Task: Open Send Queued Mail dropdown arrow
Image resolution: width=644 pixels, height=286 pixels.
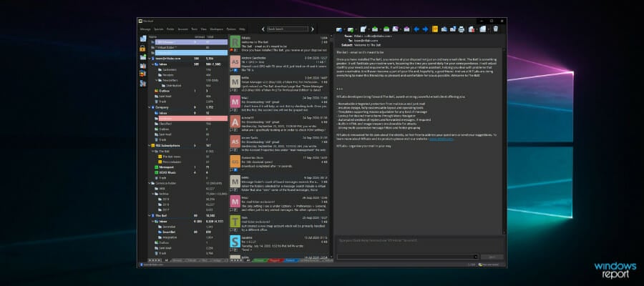Action: [x=356, y=29]
